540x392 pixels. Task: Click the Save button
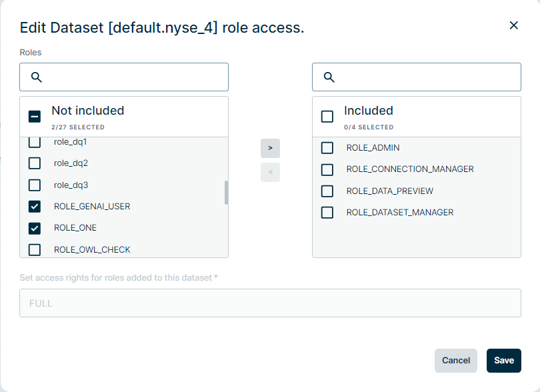(503, 360)
